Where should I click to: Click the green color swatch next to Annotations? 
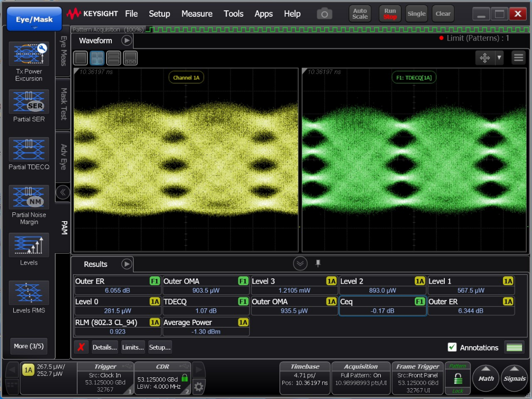(514, 347)
